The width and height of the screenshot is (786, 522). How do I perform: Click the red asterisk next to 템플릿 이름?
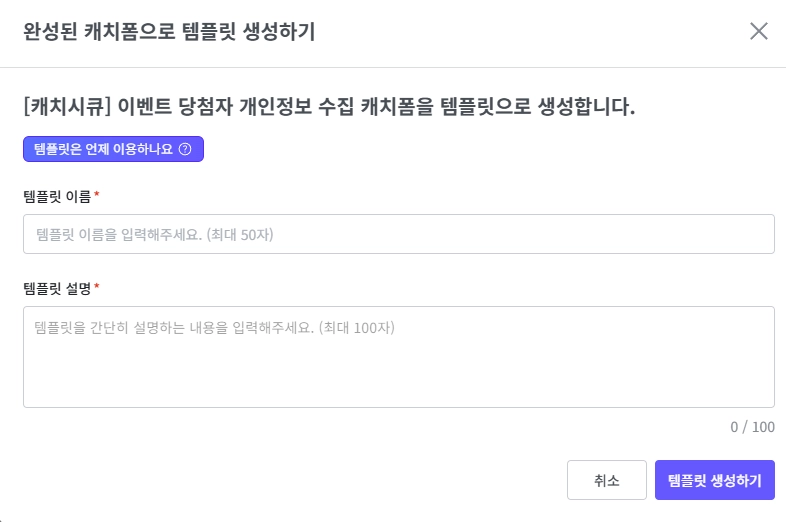(96, 196)
